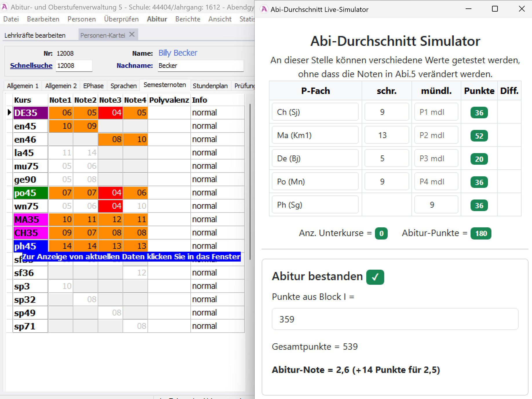Click the green Abitur bestanden checkmark
The height and width of the screenshot is (399, 532).
pyautogui.click(x=375, y=277)
